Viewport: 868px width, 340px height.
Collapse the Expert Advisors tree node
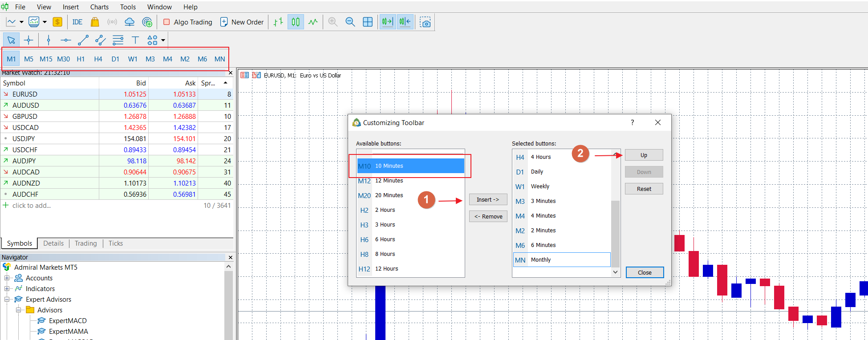(7, 299)
